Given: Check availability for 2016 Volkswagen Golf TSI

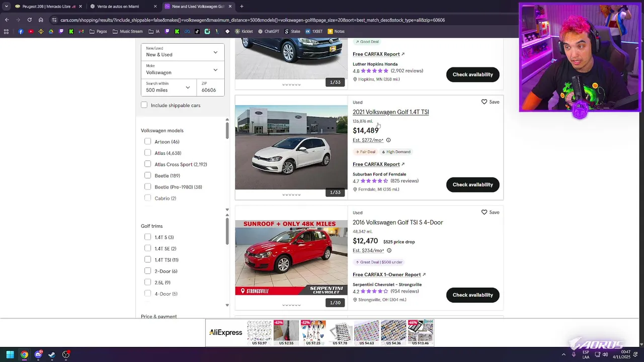Looking at the screenshot, I should [472, 295].
